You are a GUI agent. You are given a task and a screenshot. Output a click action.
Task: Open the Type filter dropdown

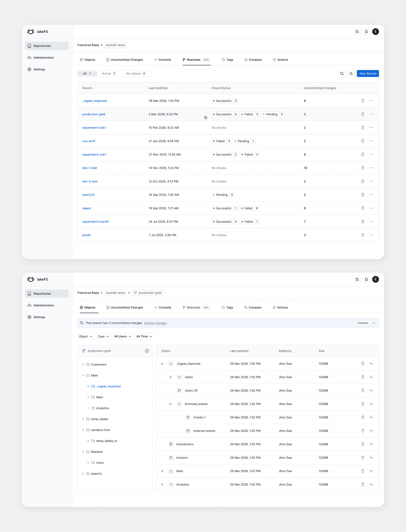103,336
